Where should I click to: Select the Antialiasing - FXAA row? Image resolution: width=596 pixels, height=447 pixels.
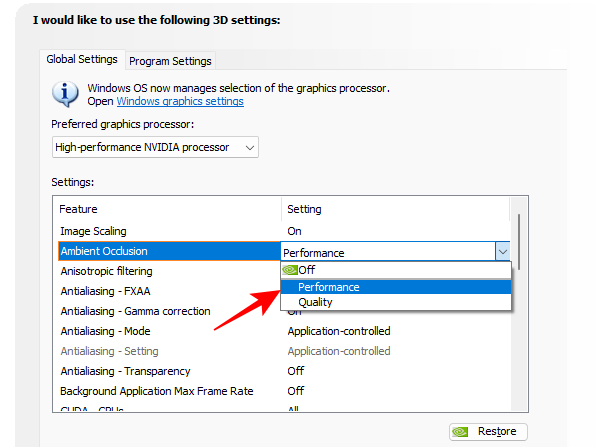169,291
